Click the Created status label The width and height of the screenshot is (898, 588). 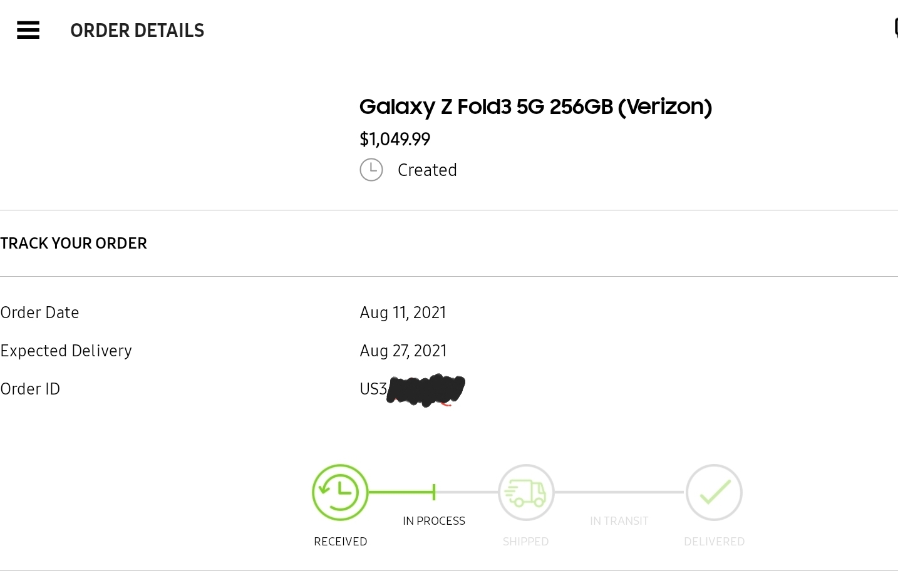[x=427, y=170]
